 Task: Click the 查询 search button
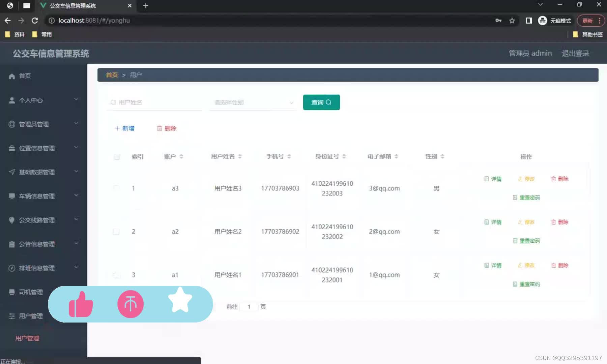click(x=321, y=102)
